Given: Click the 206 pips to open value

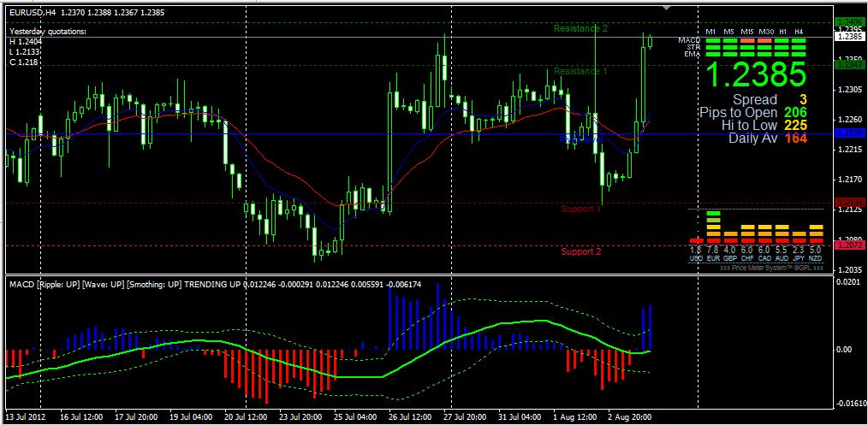Looking at the screenshot, I should pyautogui.click(x=797, y=113).
